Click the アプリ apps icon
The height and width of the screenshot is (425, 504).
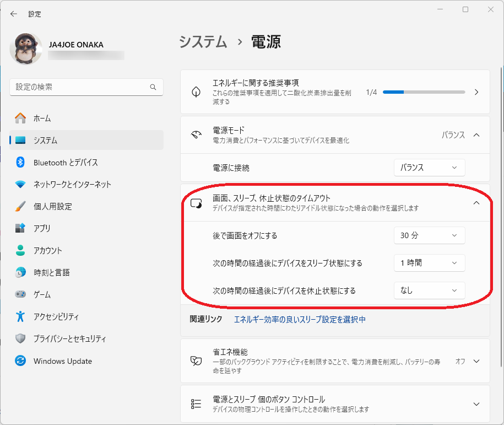pos(20,228)
